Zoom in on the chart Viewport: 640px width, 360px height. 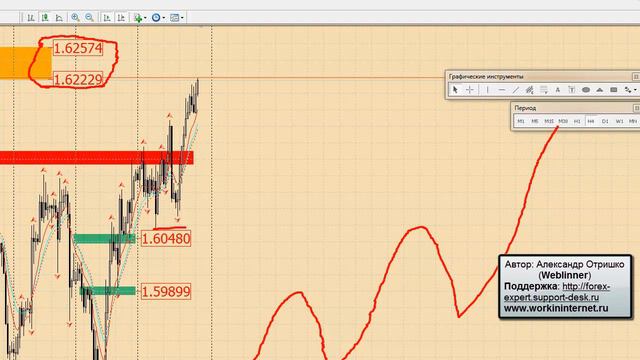pyautogui.click(x=75, y=18)
